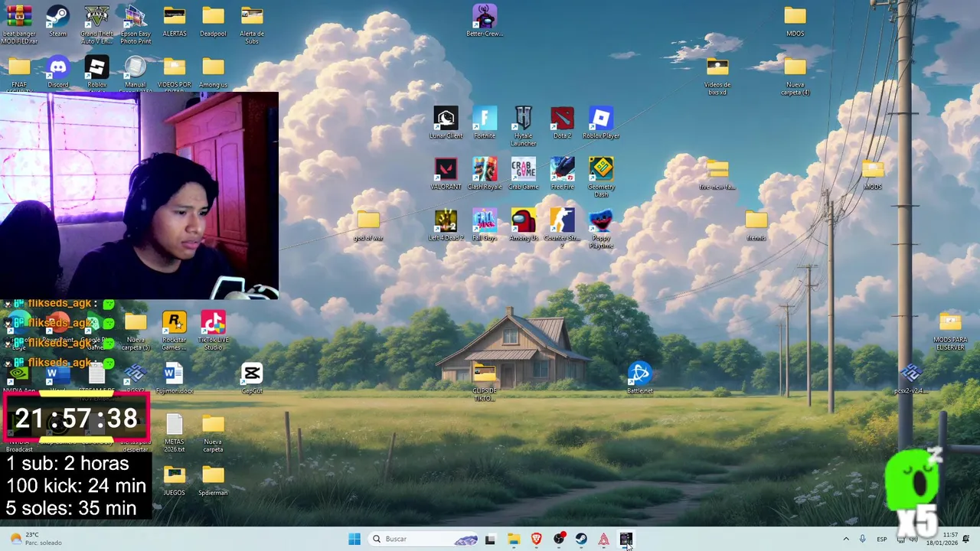Launch Clash Royale icon
The image size is (980, 551).
(485, 174)
